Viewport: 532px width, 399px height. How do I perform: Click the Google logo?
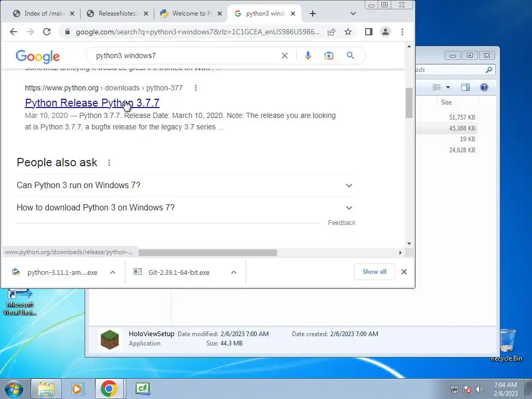(37, 56)
